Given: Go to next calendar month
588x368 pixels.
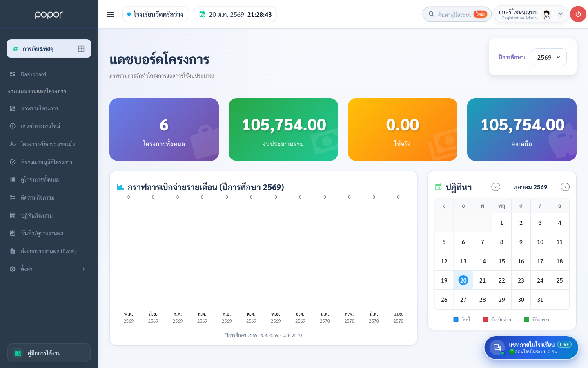Looking at the screenshot, I should pos(565,187).
